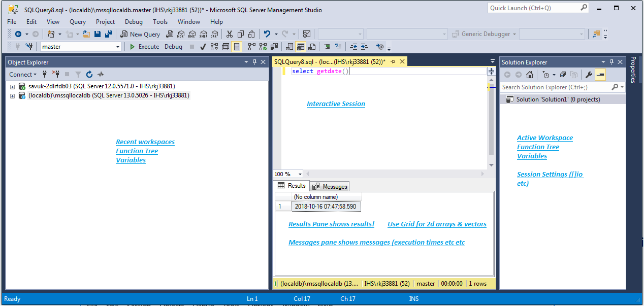644x306 pixels.
Task: Decrease the line indent
Action: point(353,47)
